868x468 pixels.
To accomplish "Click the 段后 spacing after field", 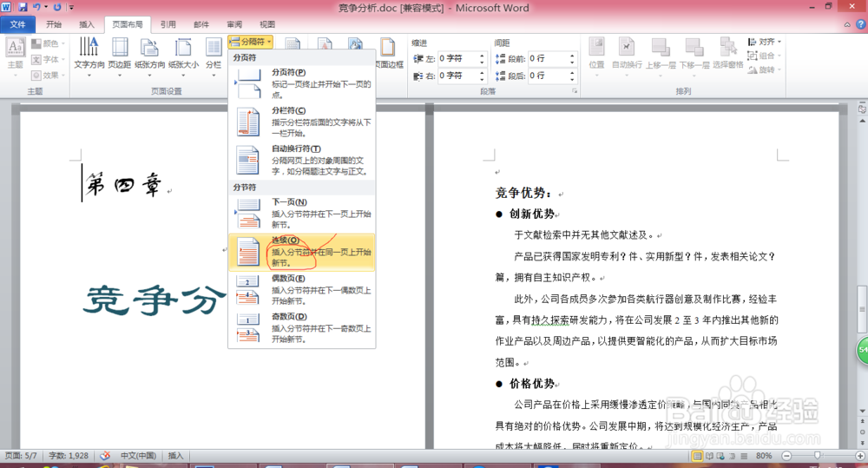I will (548, 76).
